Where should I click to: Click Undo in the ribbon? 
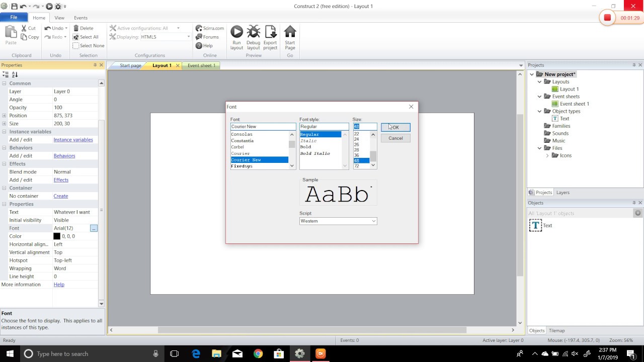(54, 28)
